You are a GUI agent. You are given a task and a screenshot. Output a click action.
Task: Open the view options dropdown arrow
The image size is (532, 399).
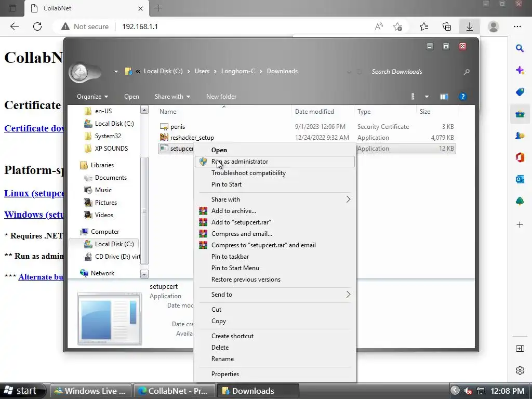point(427,97)
